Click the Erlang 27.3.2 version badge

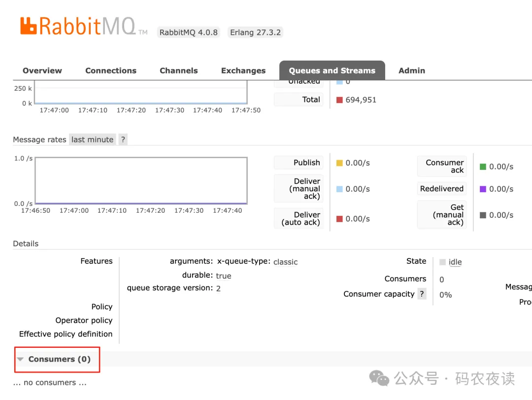pos(255,32)
